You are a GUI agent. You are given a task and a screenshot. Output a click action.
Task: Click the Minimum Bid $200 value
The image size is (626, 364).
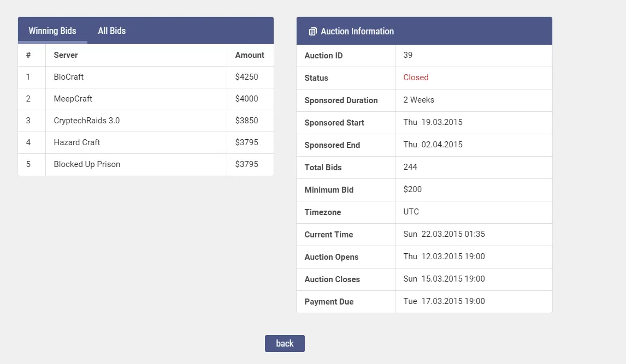coord(412,189)
